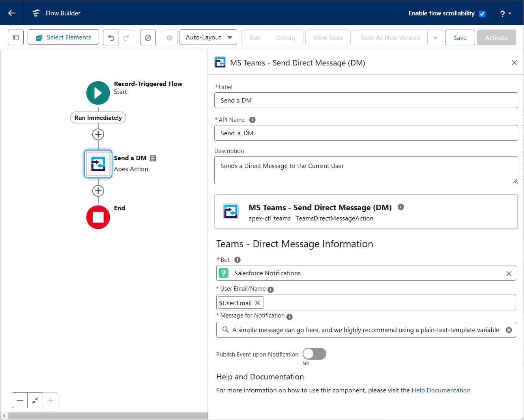Image resolution: width=524 pixels, height=420 pixels.
Task: Close the MS Teams action panel
Action: point(514,63)
